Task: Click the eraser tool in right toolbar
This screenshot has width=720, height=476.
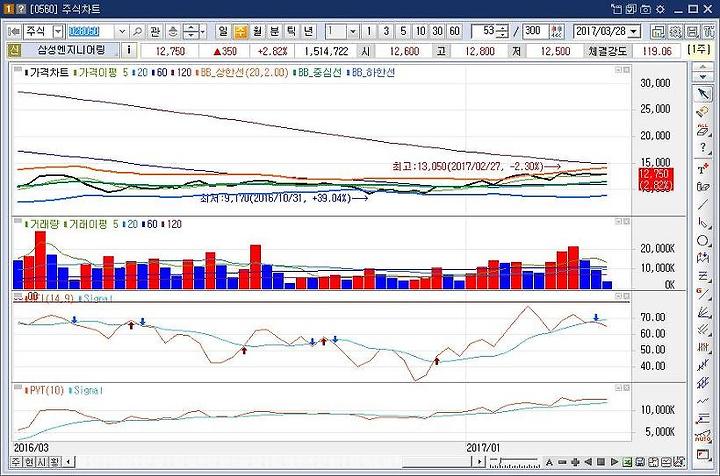Action: tap(703, 112)
